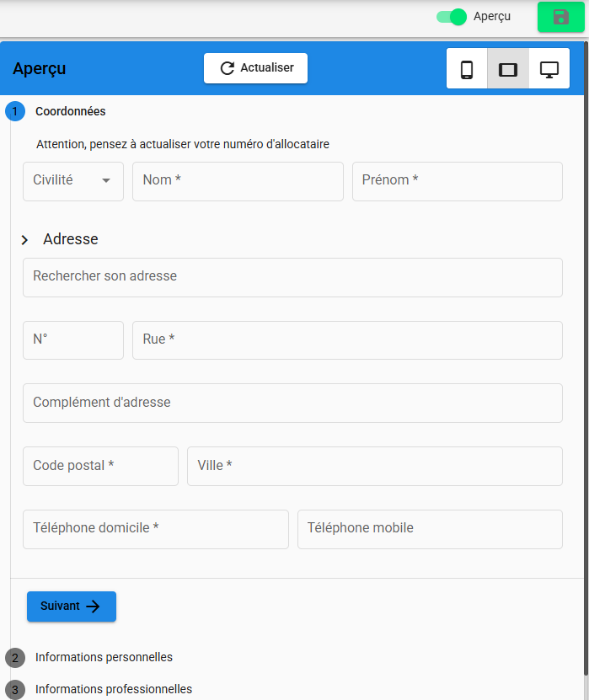Select the tablet preview mode
This screenshot has width=589, height=700.
click(508, 69)
